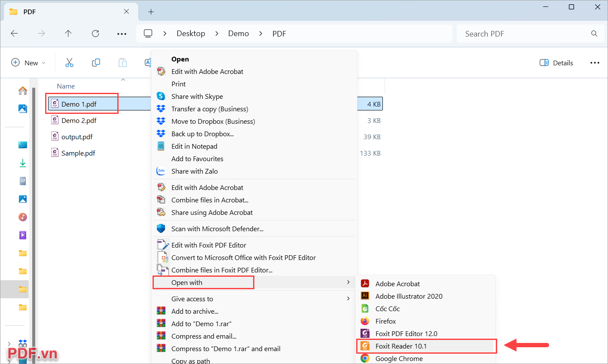Screen dimensions: 608x364
Task: Choose Adobe Illustrator 2020 to open file
Action: pos(425,296)
